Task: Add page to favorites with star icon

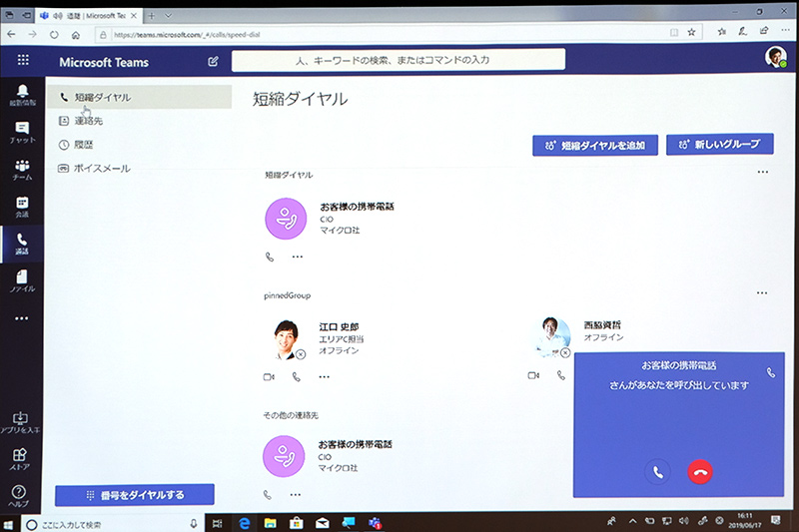Action: click(x=691, y=32)
